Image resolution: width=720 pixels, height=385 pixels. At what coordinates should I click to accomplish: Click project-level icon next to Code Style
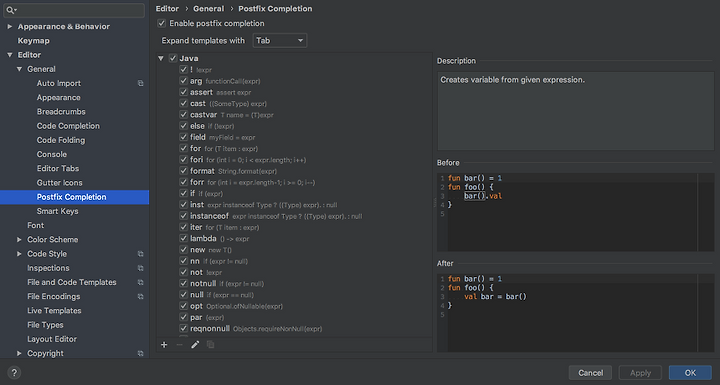[141, 254]
